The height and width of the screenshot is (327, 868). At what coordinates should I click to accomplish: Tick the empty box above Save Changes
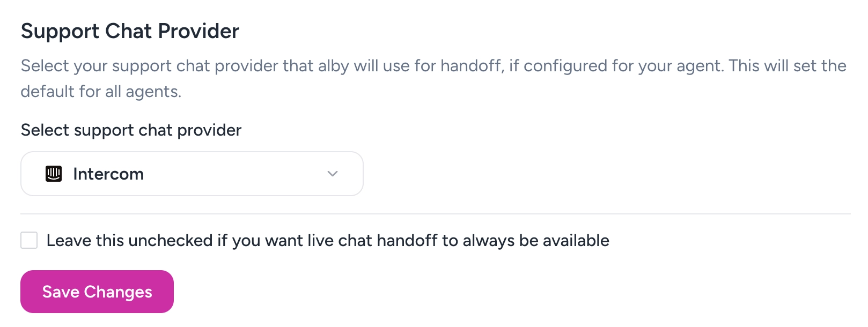coord(29,240)
